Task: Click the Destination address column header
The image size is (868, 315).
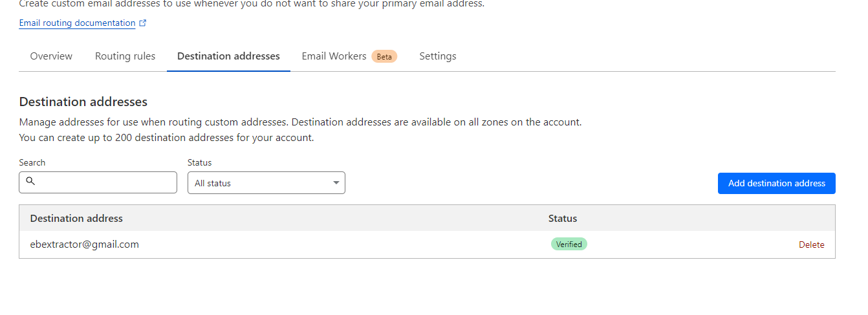Action: pyautogui.click(x=76, y=219)
